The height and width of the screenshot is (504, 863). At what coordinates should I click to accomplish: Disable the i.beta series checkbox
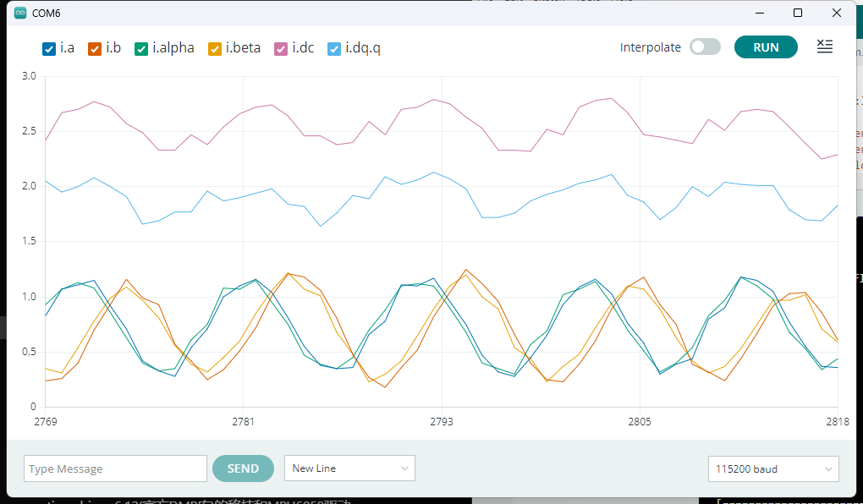(215, 48)
